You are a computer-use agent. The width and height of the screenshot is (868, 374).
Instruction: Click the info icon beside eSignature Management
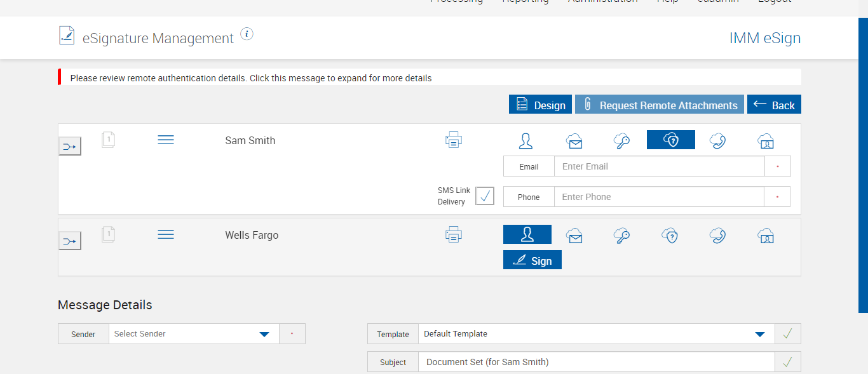coord(247,34)
